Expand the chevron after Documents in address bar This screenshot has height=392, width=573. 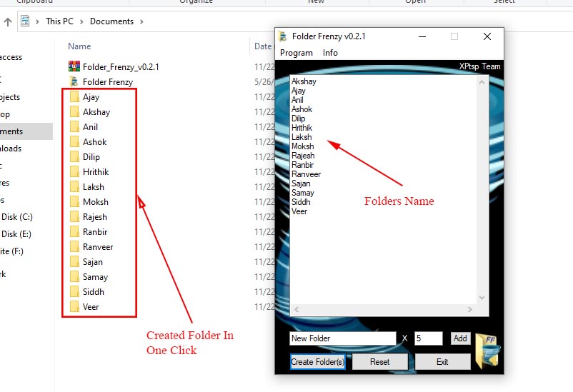tap(141, 21)
